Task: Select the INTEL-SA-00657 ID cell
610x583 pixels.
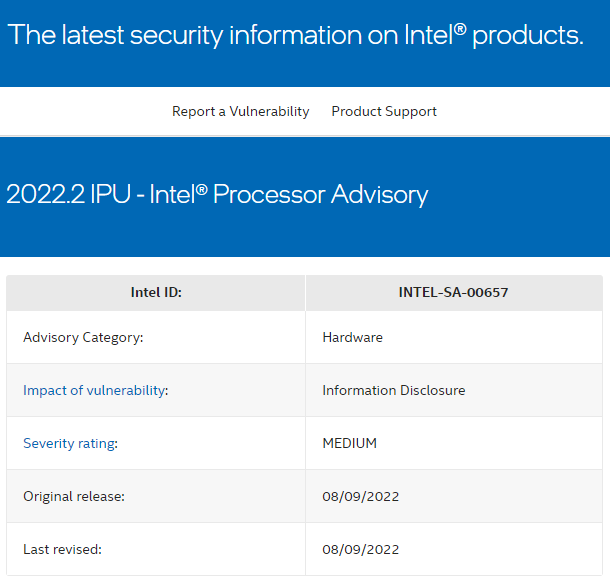Action: (x=454, y=292)
